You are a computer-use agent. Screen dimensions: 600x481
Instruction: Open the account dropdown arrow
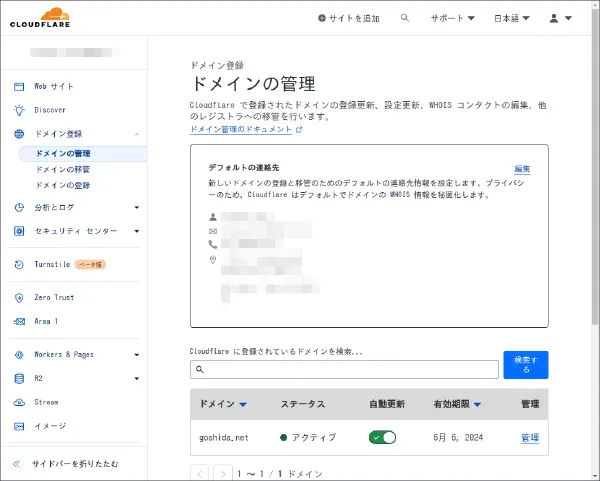coord(568,18)
